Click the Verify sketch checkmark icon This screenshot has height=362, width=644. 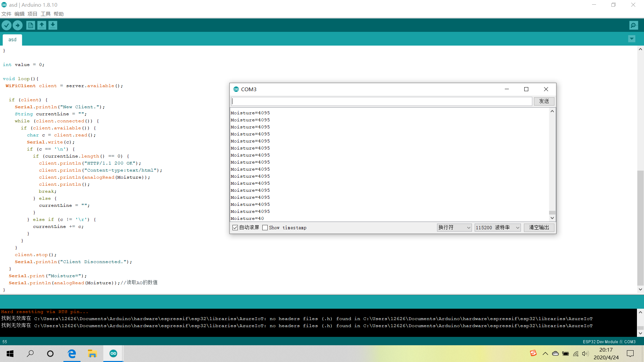tap(6, 25)
